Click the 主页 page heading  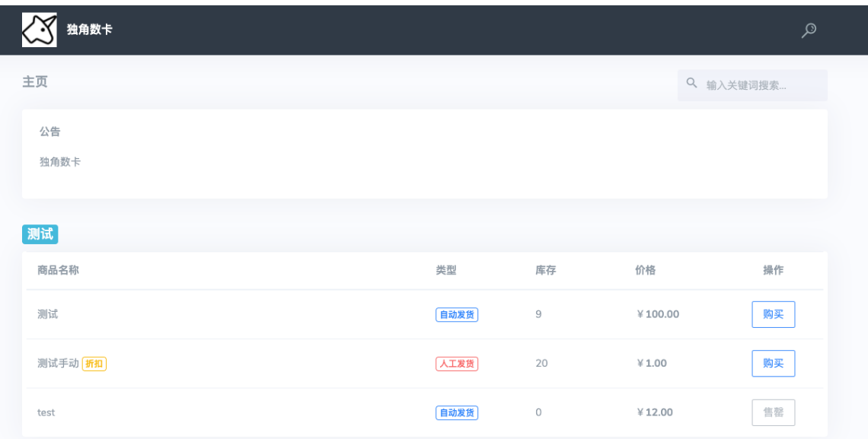pos(35,82)
